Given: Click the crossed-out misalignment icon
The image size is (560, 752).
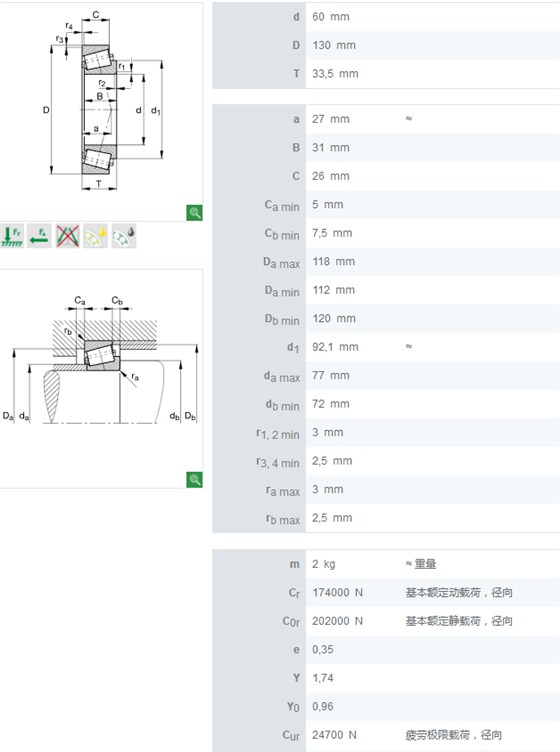Looking at the screenshot, I should [x=68, y=236].
